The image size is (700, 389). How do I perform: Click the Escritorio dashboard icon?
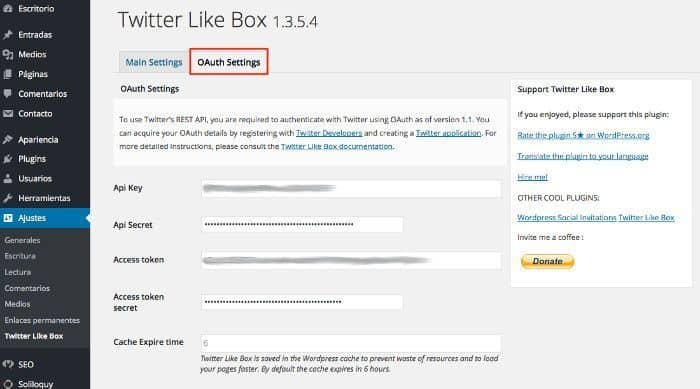[x=8, y=8]
